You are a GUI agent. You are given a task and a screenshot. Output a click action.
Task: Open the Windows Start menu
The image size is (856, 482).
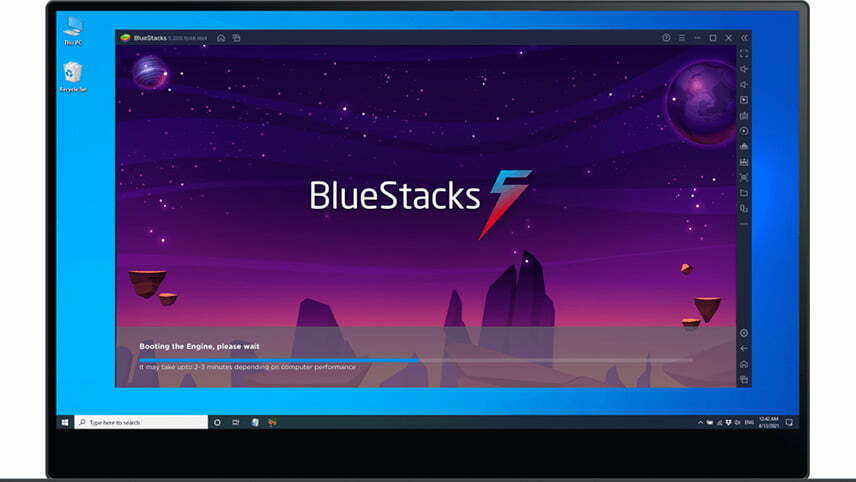click(65, 423)
